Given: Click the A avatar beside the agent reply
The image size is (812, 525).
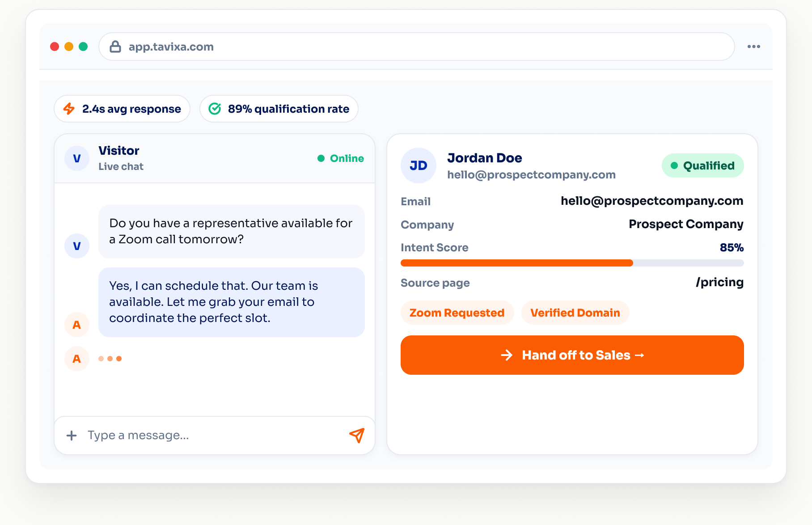Looking at the screenshot, I should pos(77,325).
